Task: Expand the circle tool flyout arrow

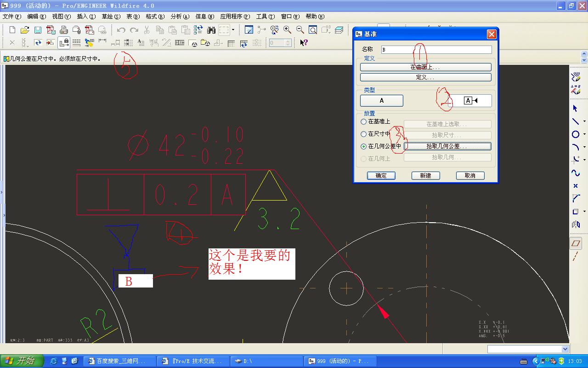Action: pyautogui.click(x=584, y=134)
